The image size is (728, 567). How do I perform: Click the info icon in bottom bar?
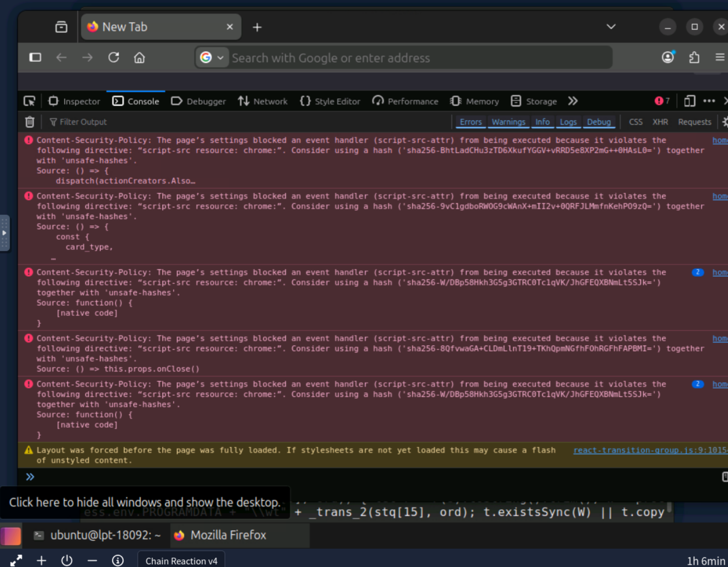click(118, 560)
